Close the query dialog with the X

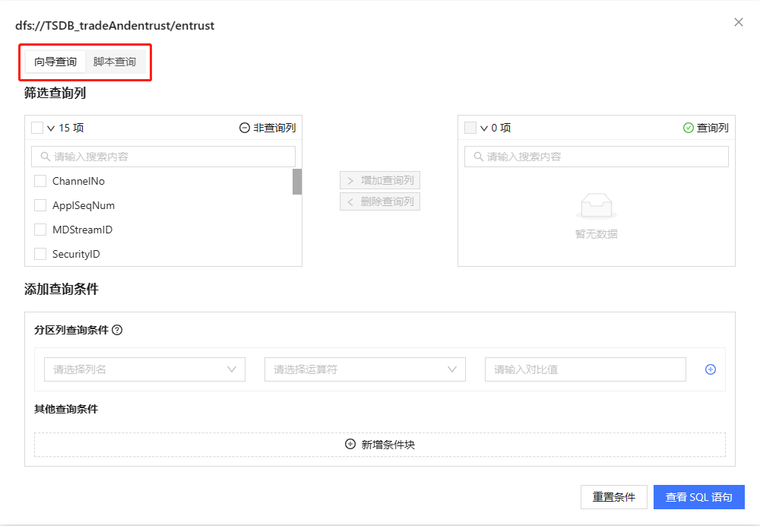point(739,22)
